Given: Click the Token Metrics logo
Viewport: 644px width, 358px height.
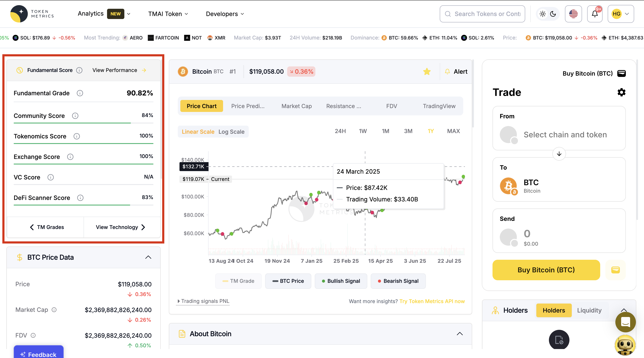Looking at the screenshot, I should (x=32, y=14).
